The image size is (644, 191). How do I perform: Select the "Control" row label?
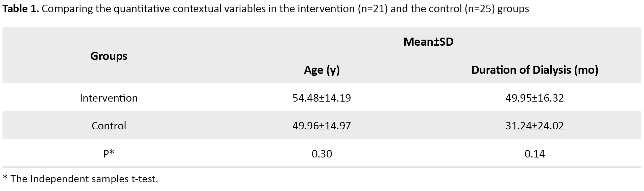click(x=109, y=126)
